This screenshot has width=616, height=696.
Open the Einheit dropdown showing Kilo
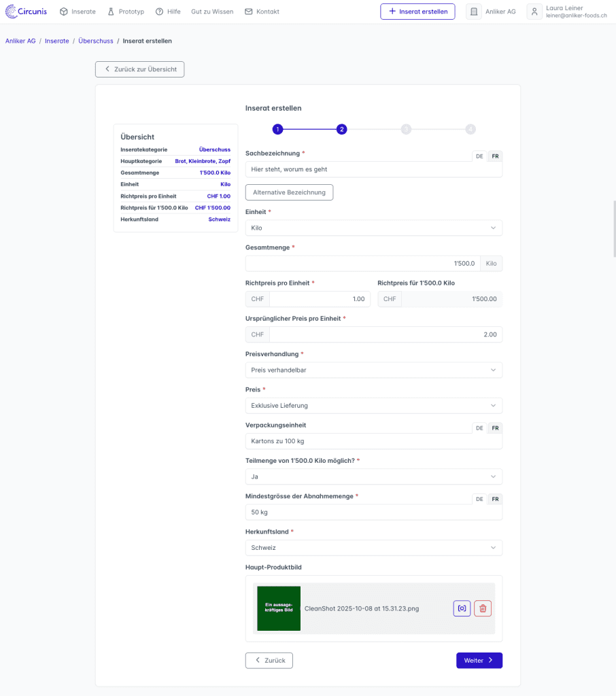(x=373, y=228)
